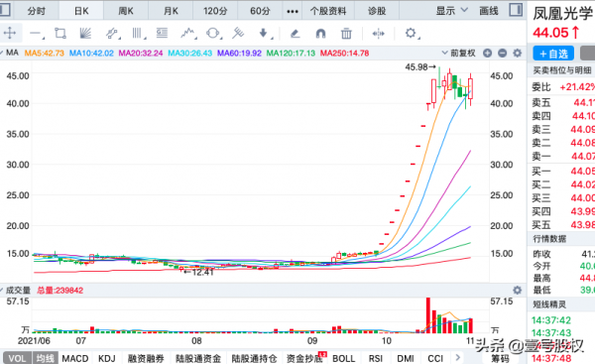Select the KDJ indicator
The image size is (595, 364).
tap(107, 358)
